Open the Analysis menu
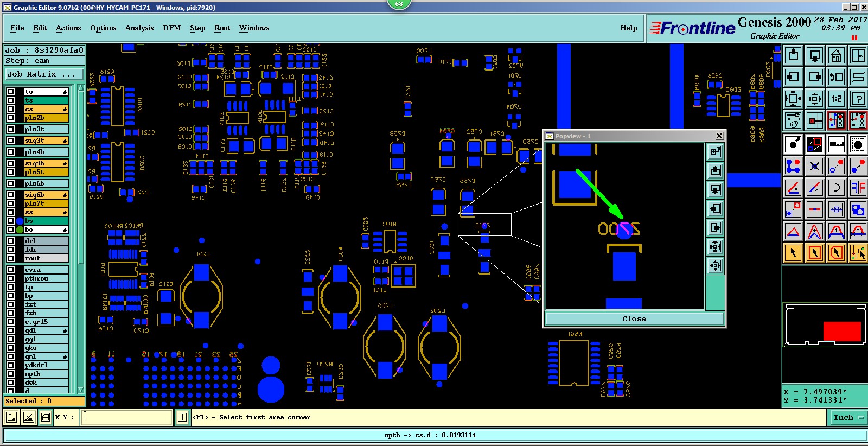 click(139, 28)
